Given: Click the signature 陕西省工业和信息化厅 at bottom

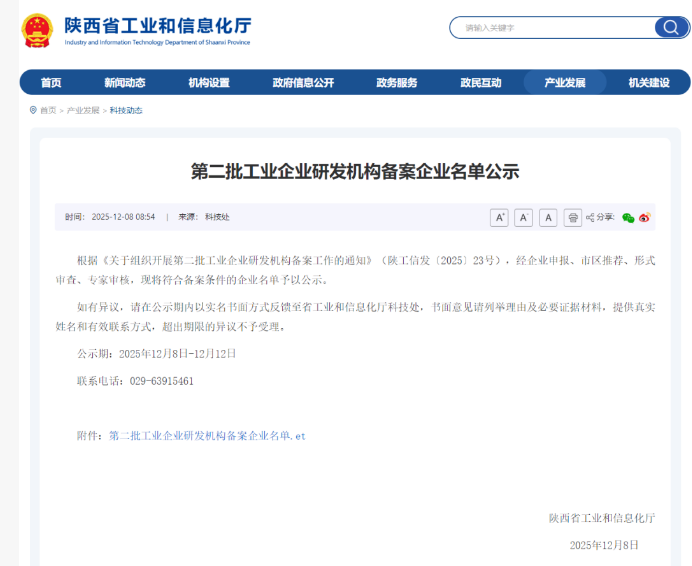Looking at the screenshot, I should (602, 518).
